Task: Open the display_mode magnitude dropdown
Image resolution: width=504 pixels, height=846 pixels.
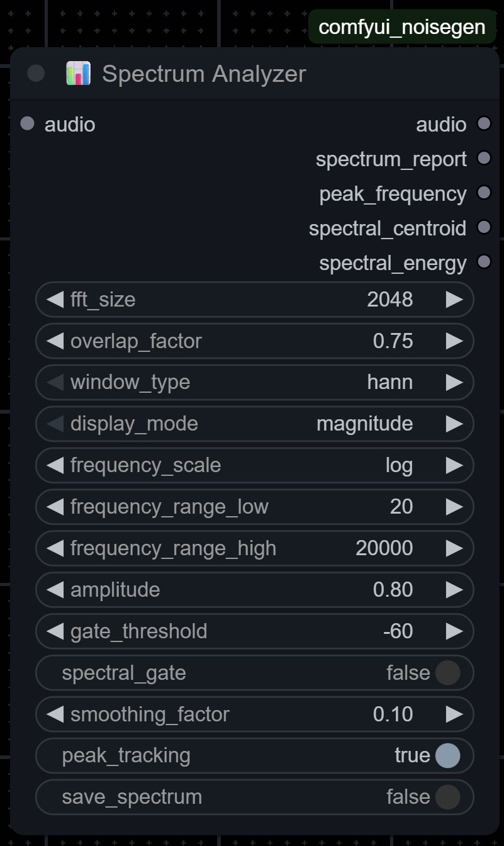Action: point(255,424)
